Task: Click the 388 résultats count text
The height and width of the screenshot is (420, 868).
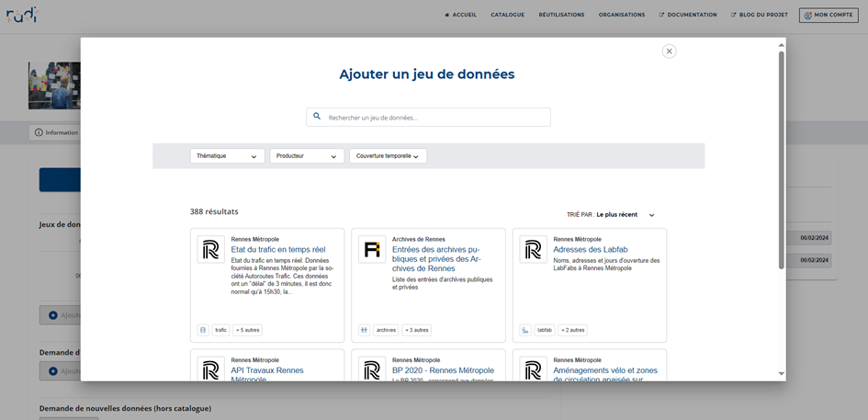Action: click(214, 211)
